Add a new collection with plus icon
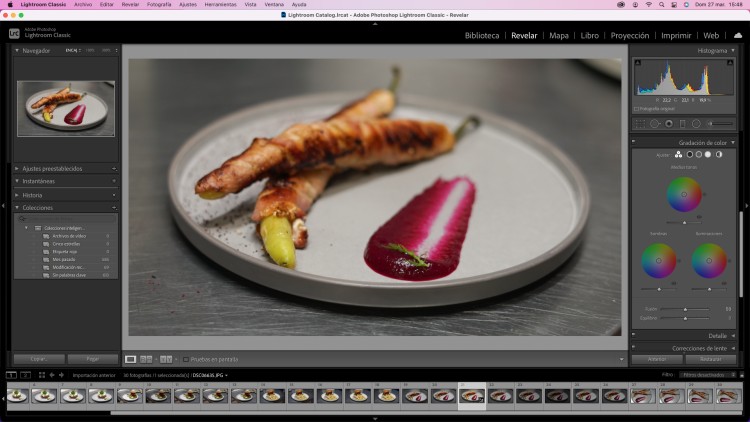 pos(114,208)
